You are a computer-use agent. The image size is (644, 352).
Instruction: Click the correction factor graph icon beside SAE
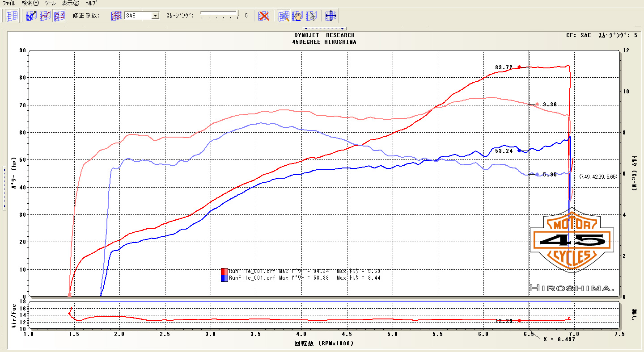[116, 16]
